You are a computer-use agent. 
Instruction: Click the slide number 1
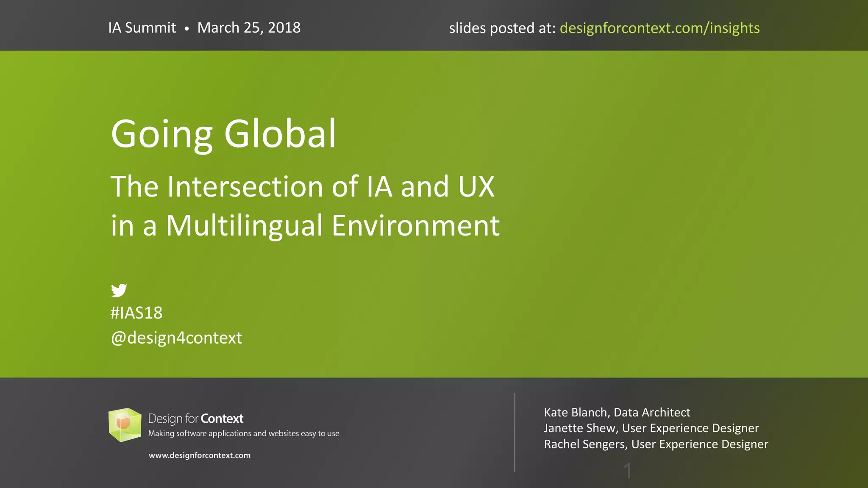click(628, 470)
